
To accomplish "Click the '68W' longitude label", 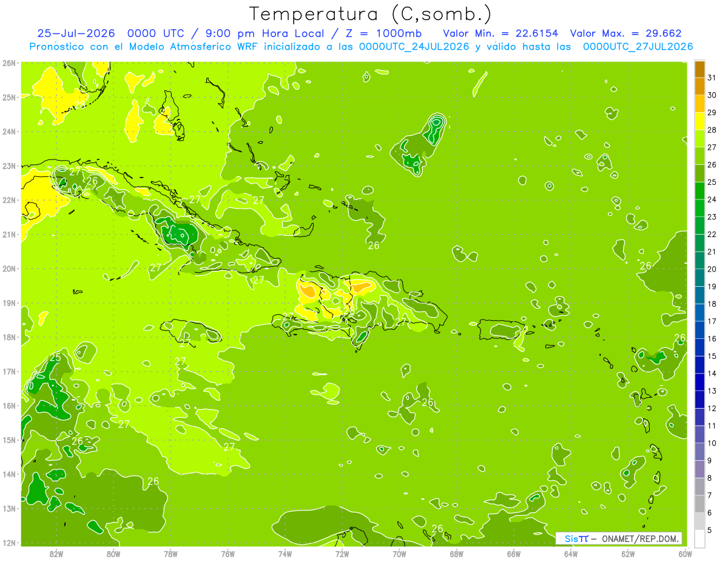I will coord(457,554).
